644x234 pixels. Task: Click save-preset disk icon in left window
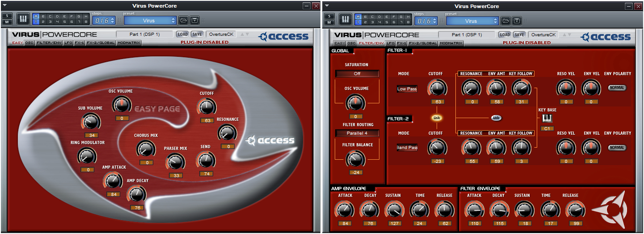point(195,21)
